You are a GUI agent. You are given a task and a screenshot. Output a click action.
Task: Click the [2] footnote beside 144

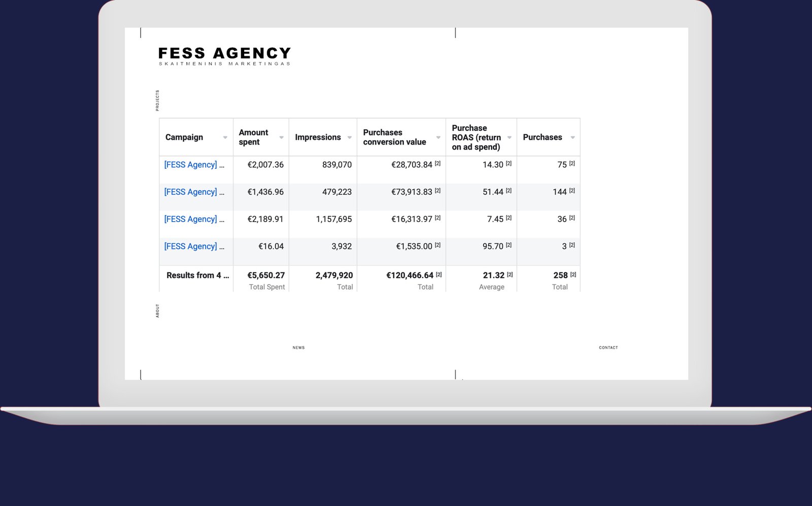[x=572, y=191]
